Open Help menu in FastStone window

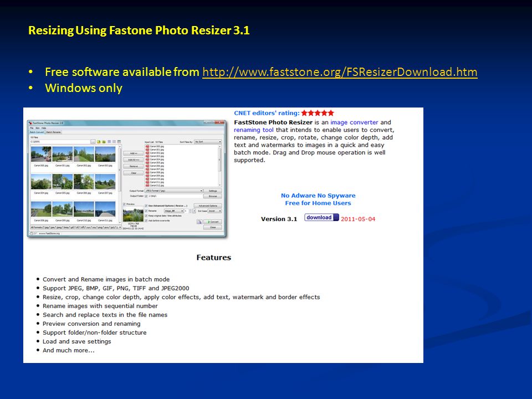pyautogui.click(x=44, y=128)
